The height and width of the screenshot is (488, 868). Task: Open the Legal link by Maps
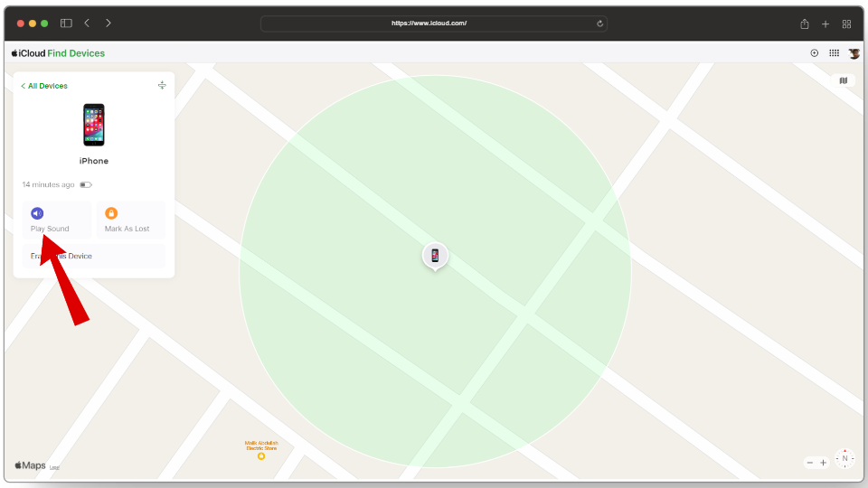click(54, 467)
